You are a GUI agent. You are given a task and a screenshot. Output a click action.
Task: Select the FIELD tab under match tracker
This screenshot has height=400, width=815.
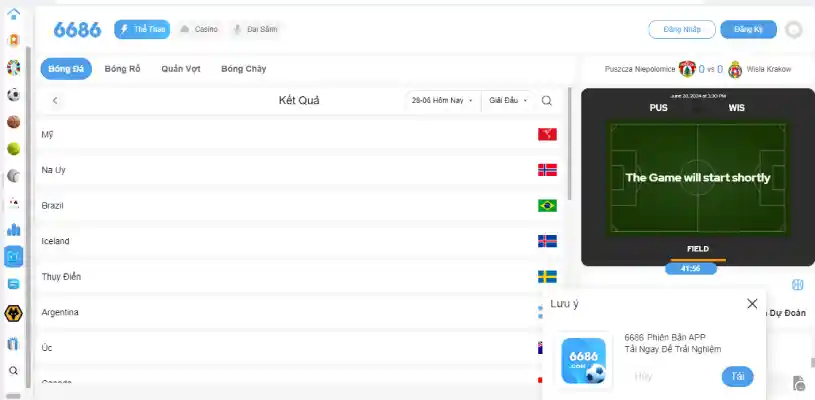(x=698, y=249)
